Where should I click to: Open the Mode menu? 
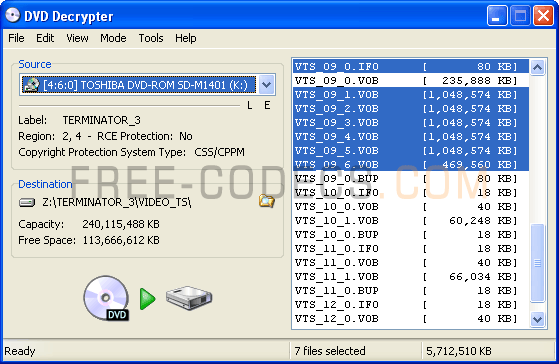click(113, 38)
